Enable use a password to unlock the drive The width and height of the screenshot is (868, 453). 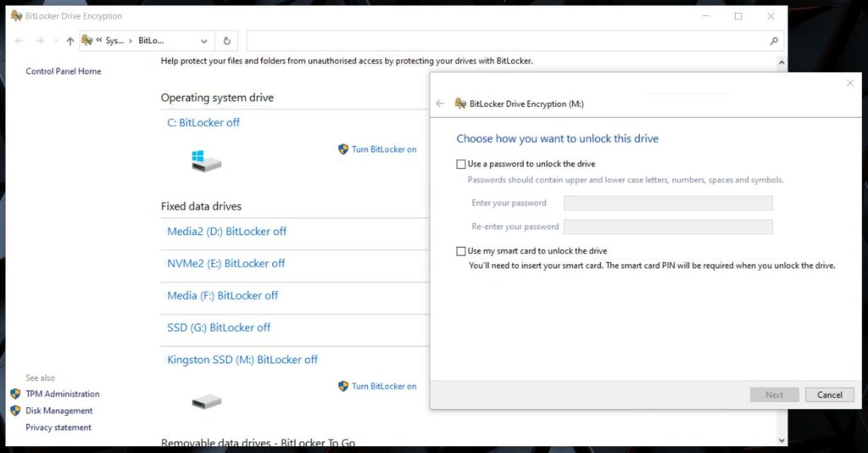[461, 164]
